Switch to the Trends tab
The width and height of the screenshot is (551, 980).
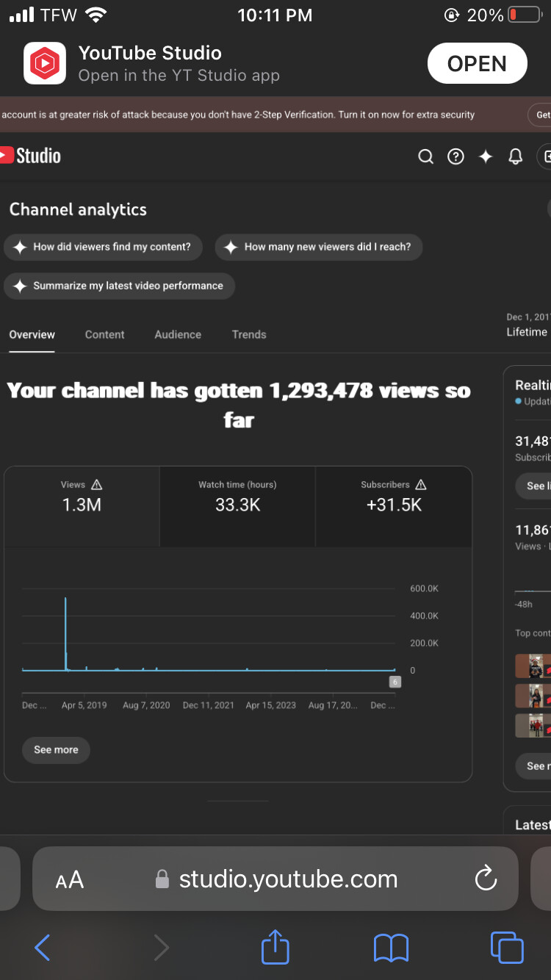(249, 334)
